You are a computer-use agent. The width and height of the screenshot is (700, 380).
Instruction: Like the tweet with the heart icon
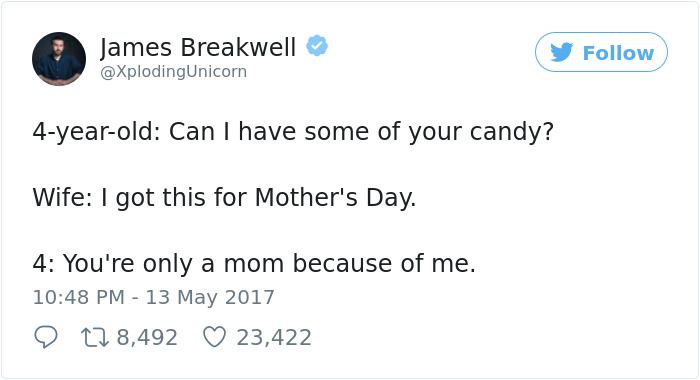coord(214,337)
